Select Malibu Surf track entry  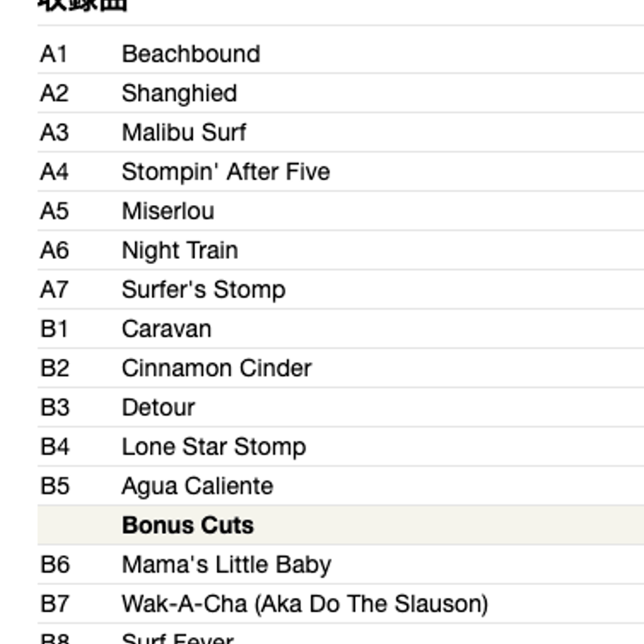pos(184,133)
